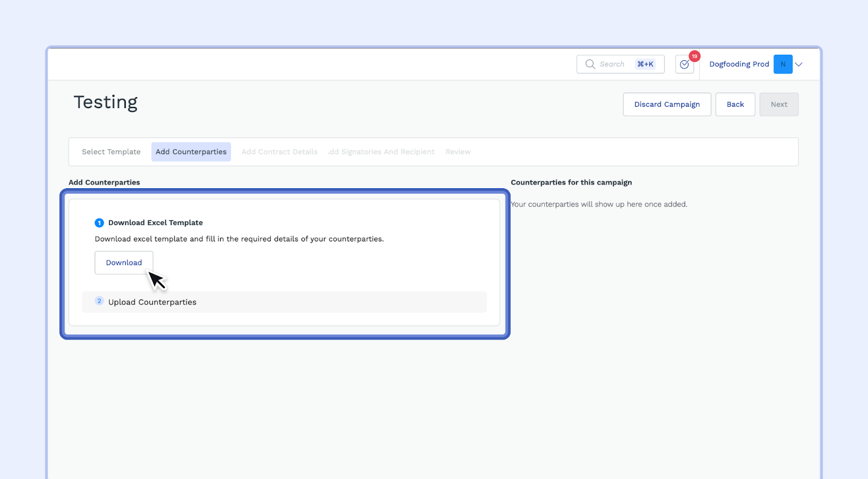Jump to the Review step
Image resolution: width=868 pixels, height=479 pixels.
[458, 152]
